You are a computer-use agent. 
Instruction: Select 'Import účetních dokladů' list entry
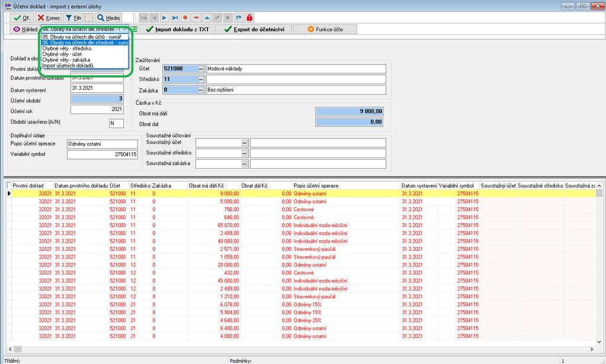(x=85, y=66)
